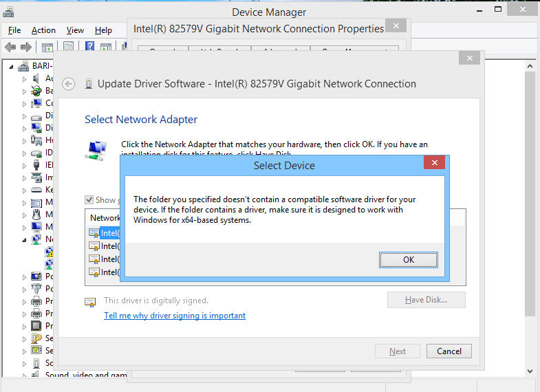This screenshot has height=392, width=540.
Task: Select the IDE controllers category icon
Action: click(36, 153)
